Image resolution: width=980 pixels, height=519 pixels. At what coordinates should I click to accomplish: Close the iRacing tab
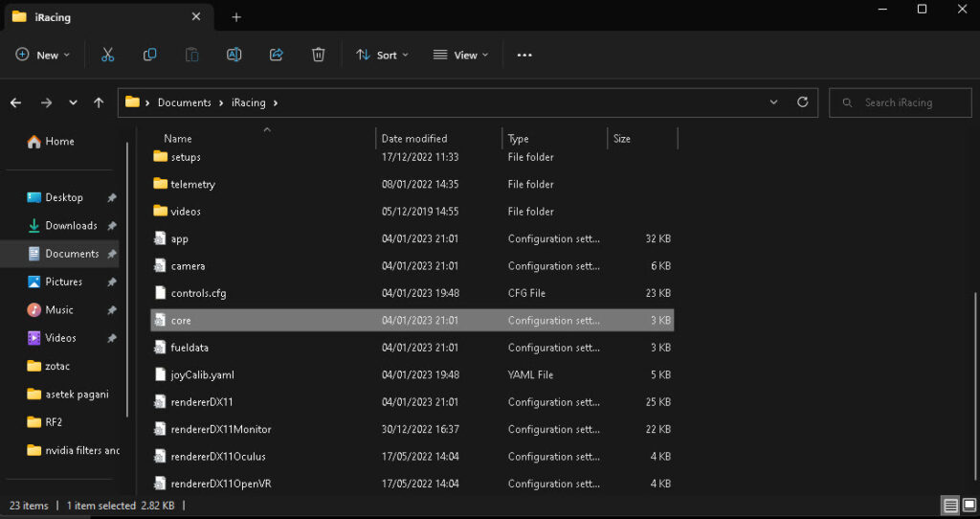[x=196, y=17]
